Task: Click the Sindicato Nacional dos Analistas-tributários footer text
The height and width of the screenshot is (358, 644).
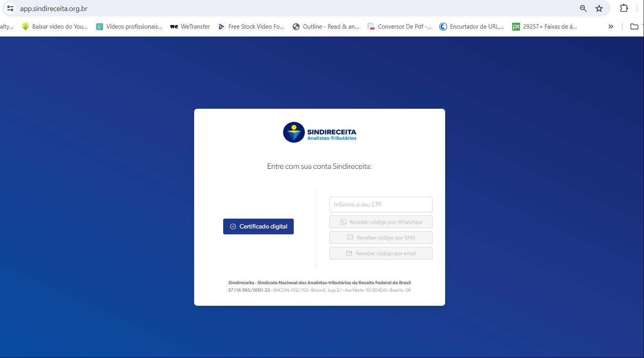Action: 320,283
